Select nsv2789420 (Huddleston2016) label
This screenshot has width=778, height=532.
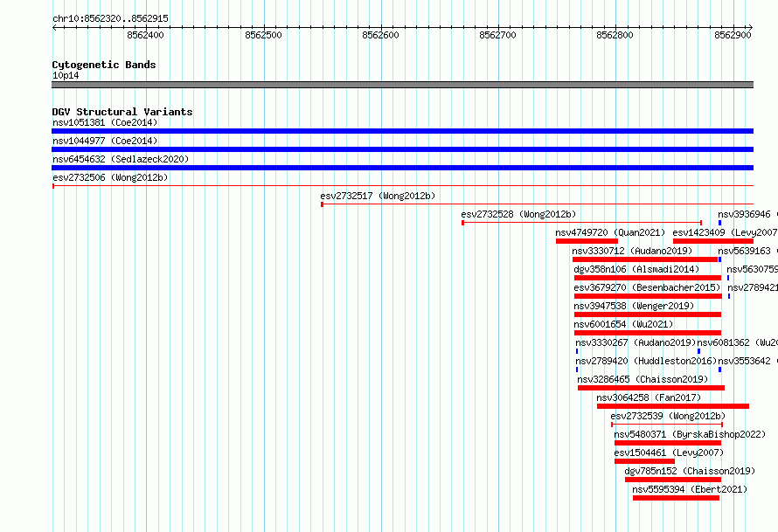coord(647,361)
